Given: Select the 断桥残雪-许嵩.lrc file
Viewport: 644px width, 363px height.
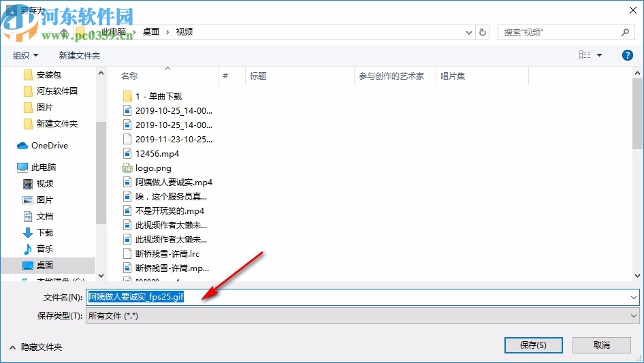Looking at the screenshot, I should [x=161, y=254].
